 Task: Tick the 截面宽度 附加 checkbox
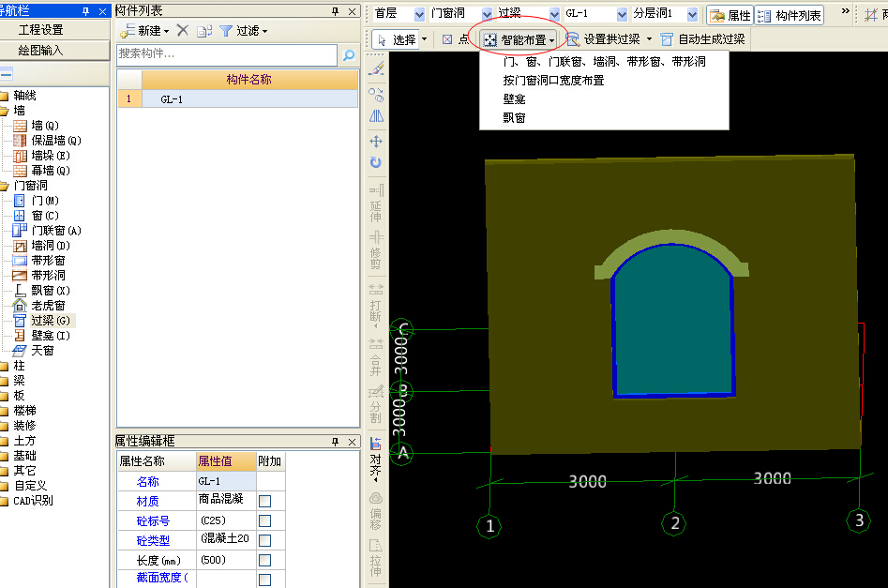(264, 580)
